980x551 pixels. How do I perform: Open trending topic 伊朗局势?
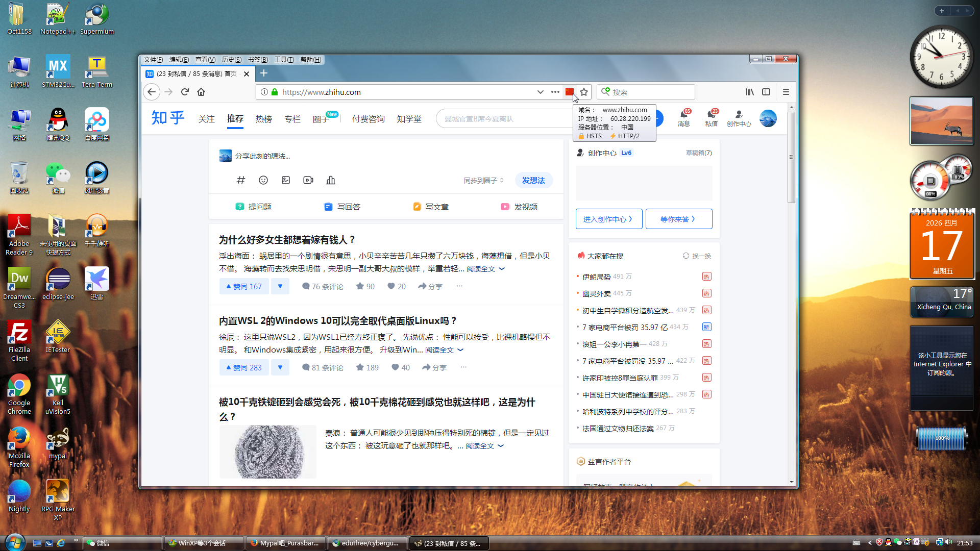click(596, 277)
